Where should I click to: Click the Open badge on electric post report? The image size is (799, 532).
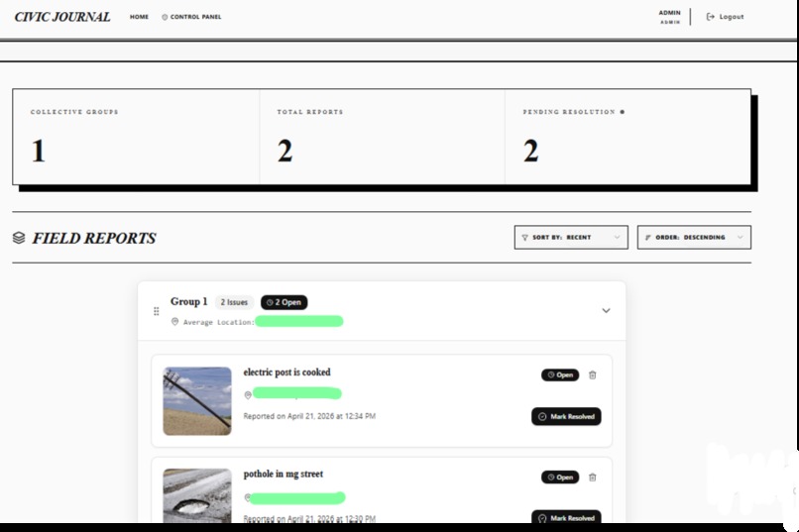tap(560, 374)
